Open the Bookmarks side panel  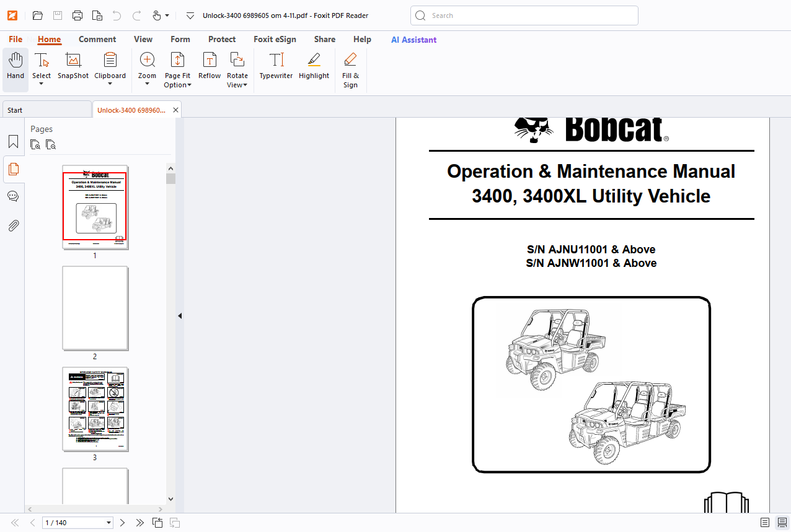coord(13,142)
